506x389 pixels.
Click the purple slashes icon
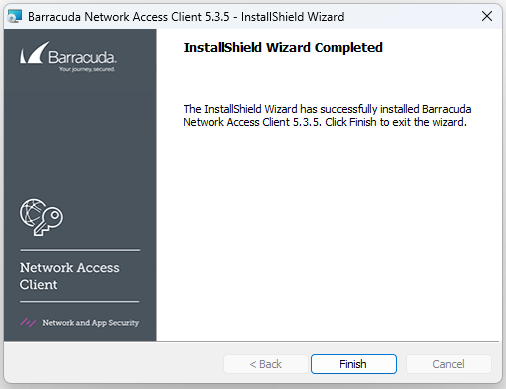28,322
